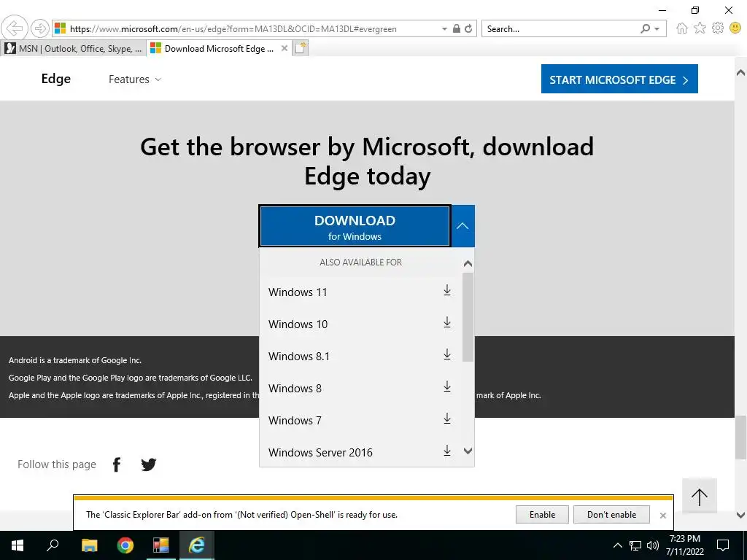Click the download icon beside Windows 7
747x560 pixels.
[447, 419]
